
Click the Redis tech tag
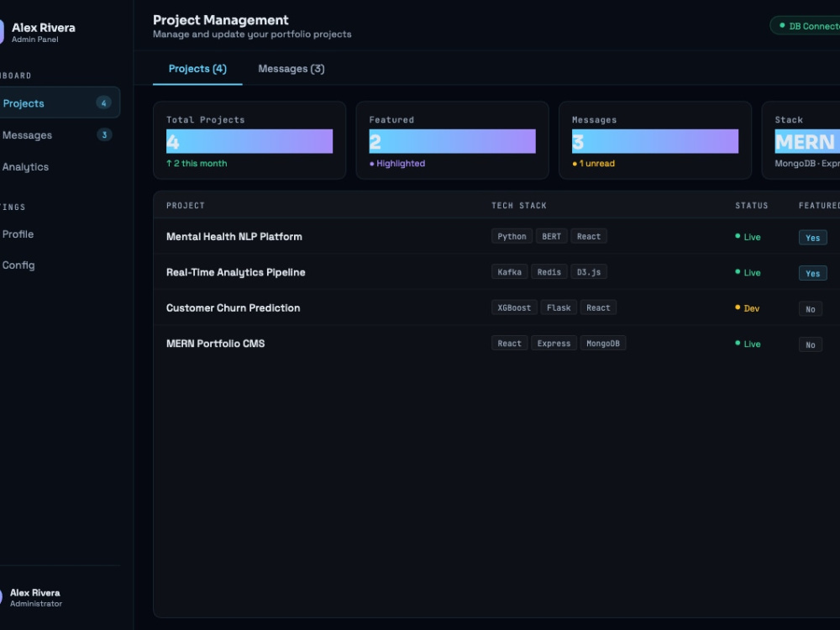click(x=549, y=272)
